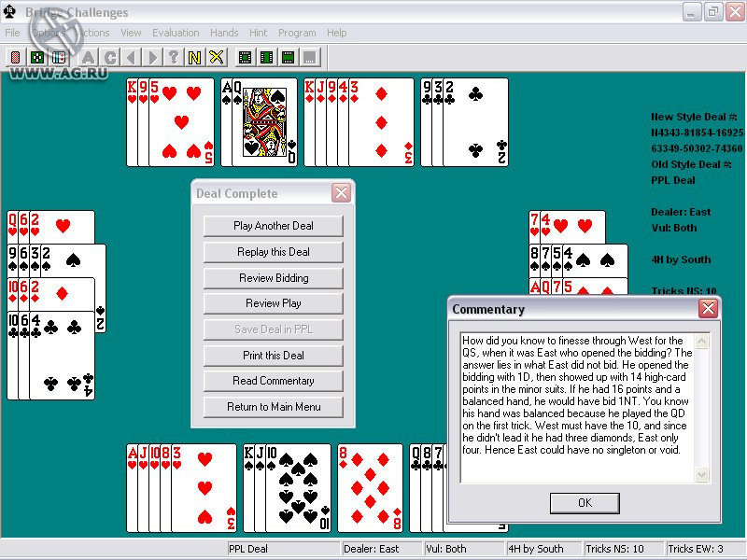Open the Help menu
Image resolution: width=747 pixels, height=560 pixels.
click(336, 33)
